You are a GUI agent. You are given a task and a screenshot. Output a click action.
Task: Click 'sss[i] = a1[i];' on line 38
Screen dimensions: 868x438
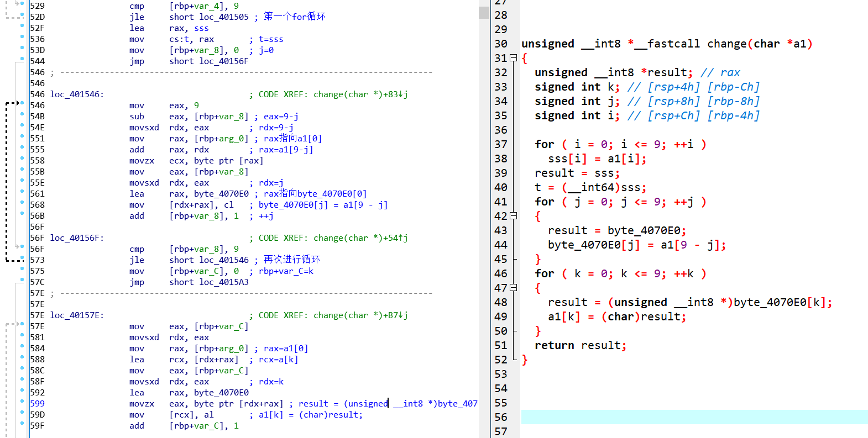[x=597, y=159]
